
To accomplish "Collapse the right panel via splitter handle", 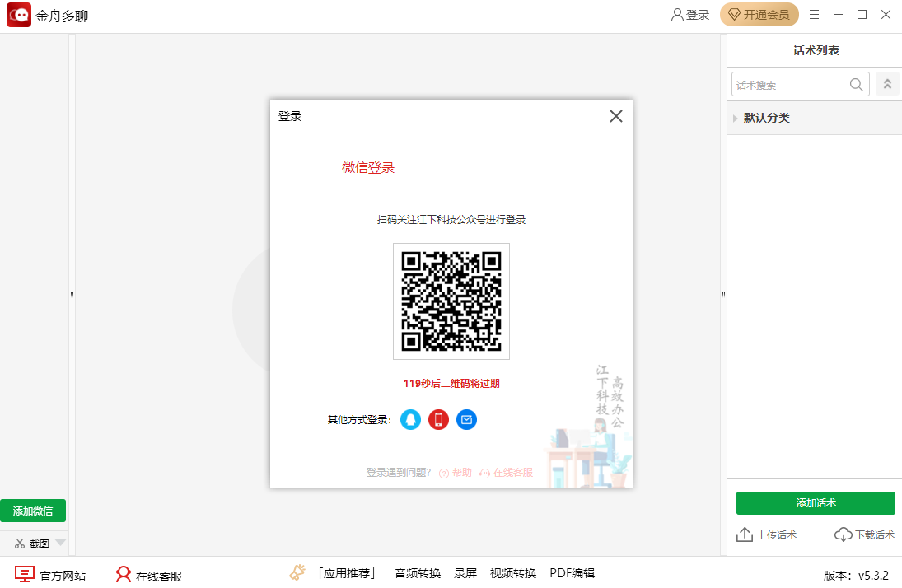I will click(723, 295).
